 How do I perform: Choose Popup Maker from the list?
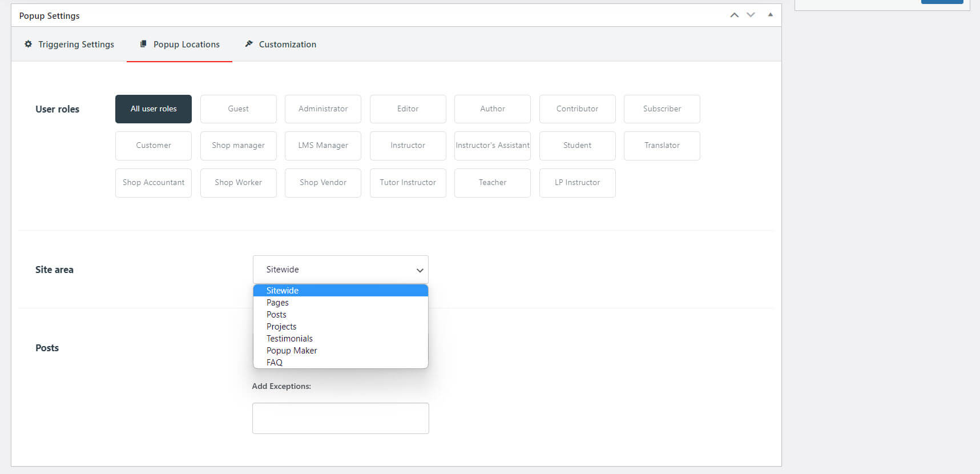click(292, 351)
